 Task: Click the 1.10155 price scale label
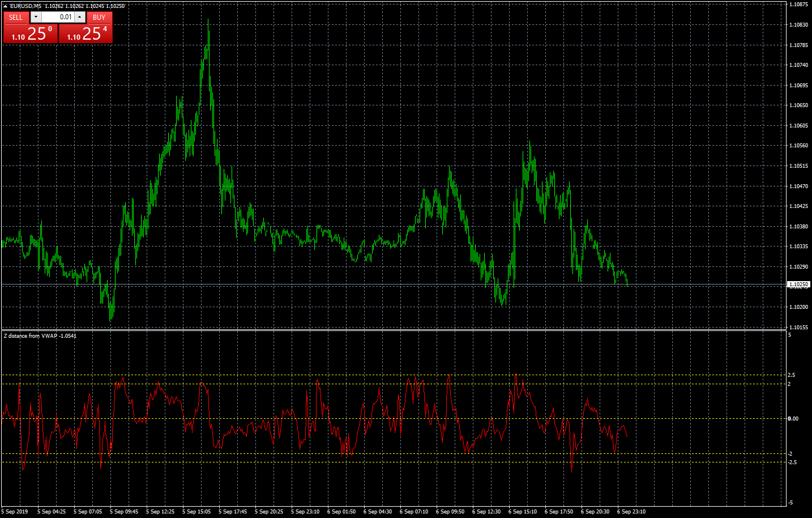coord(798,328)
